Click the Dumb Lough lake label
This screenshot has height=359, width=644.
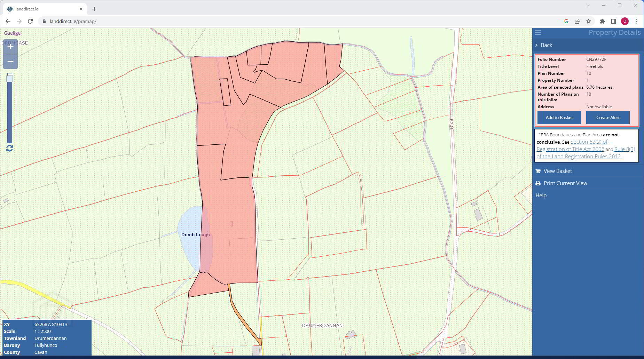(x=195, y=235)
